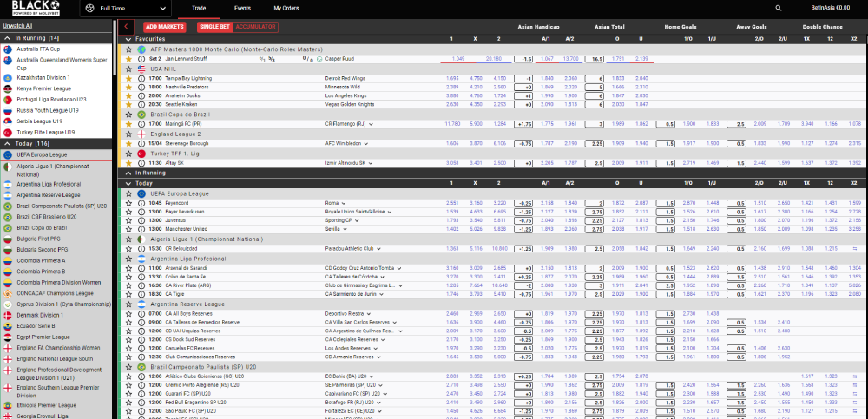Click the search magnifier icon in header
This screenshot has height=419, width=868.
779,9
